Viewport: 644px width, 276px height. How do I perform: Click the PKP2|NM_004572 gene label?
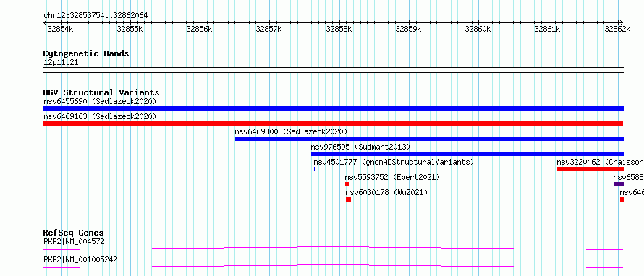[74, 241]
